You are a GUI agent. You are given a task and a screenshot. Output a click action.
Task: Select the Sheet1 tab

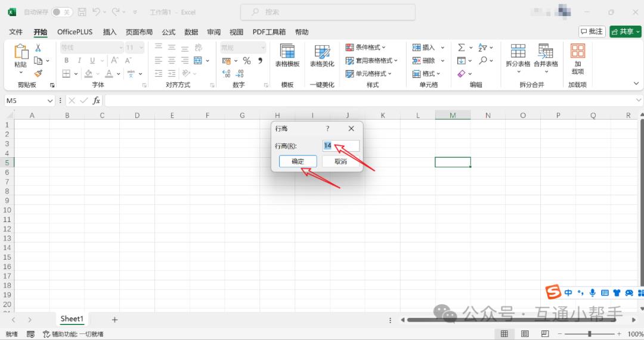point(72,319)
